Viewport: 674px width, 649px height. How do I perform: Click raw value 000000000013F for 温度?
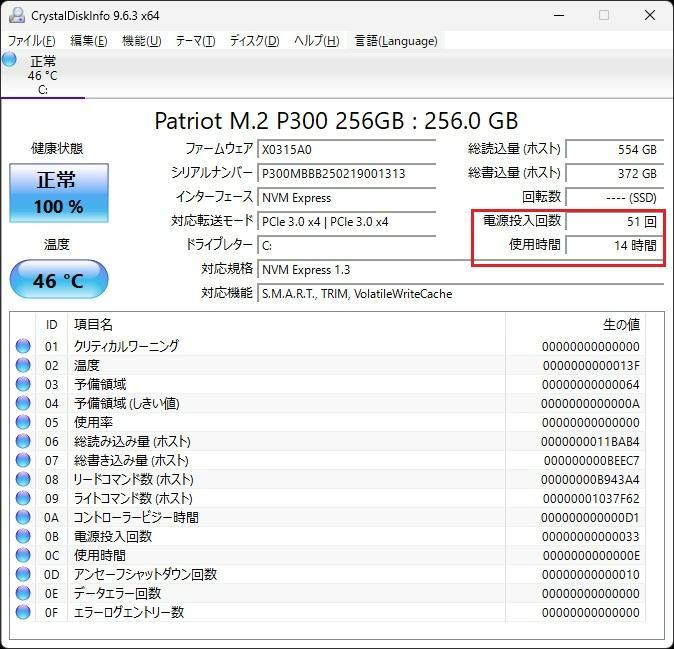[x=591, y=365]
